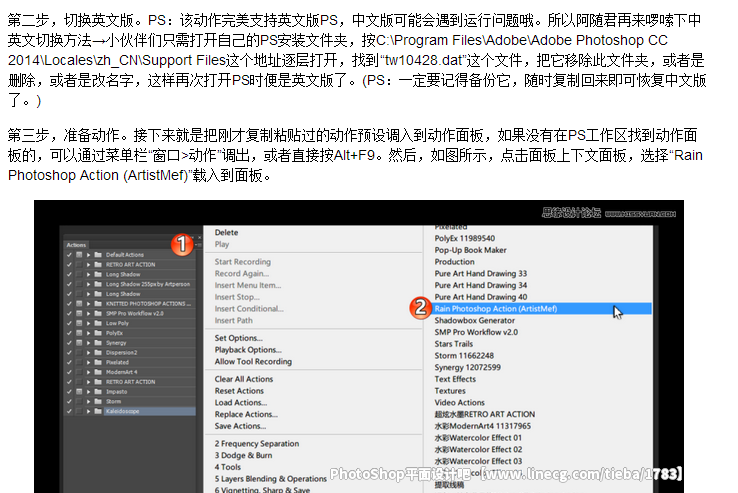Uncheck the Default Actions checkmark

tap(69, 255)
